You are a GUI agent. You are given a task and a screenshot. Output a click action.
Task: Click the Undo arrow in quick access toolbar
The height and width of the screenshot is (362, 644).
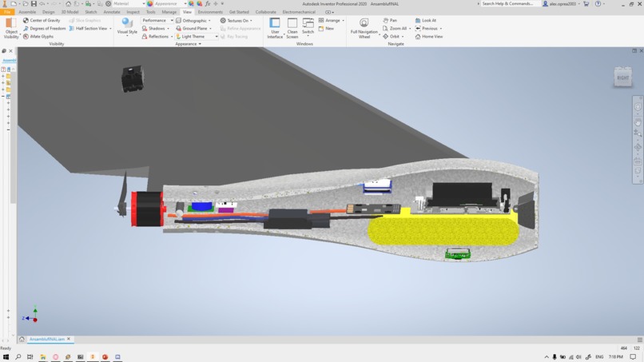click(42, 4)
